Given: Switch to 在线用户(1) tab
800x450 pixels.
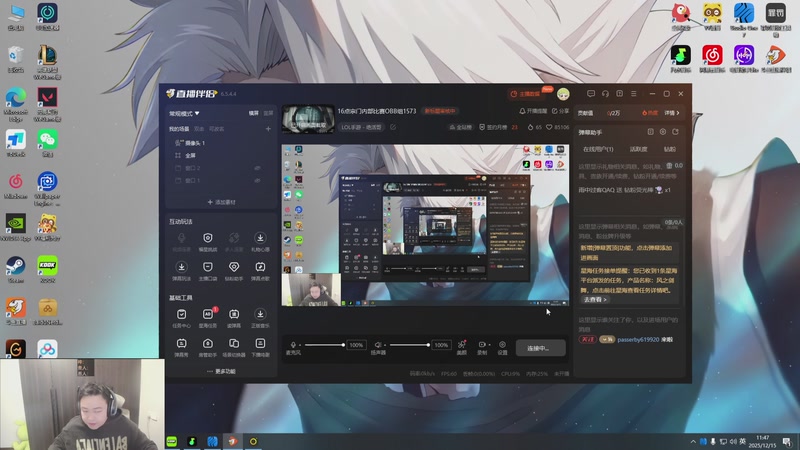Looking at the screenshot, I should (x=598, y=149).
